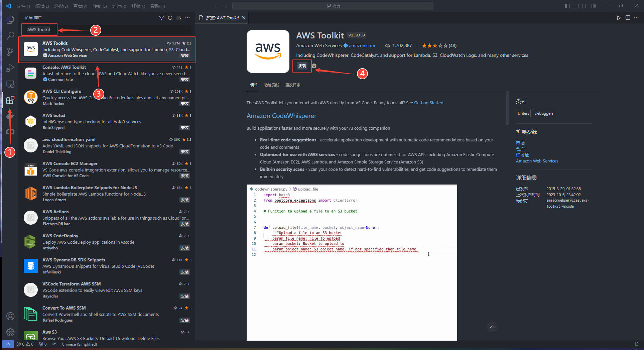Image resolution: width=644 pixels, height=350 pixels.
Task: Open forwarded ports status bar item
Action: click(43, 344)
